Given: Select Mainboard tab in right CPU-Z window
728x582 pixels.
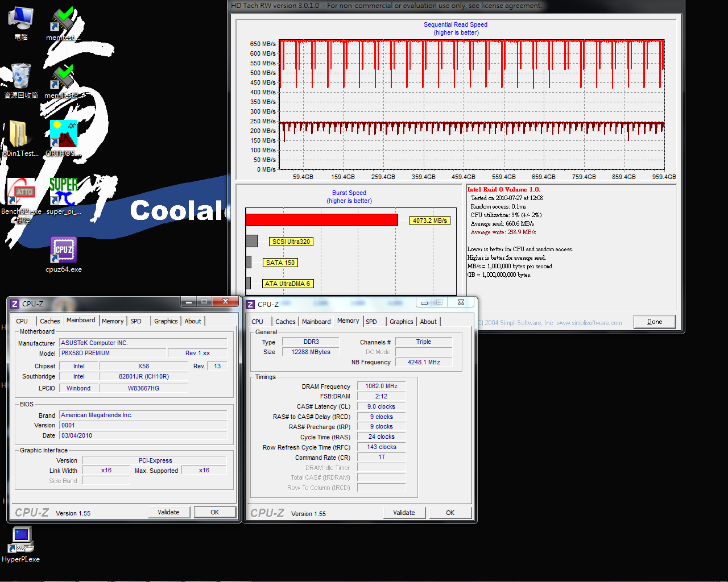Looking at the screenshot, I should 316,322.
